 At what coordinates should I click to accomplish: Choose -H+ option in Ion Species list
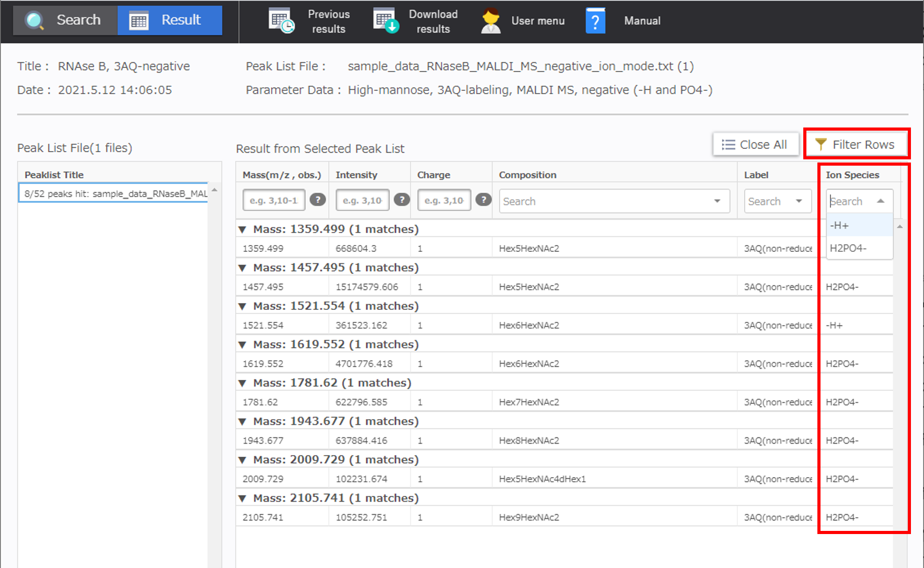[x=839, y=226]
